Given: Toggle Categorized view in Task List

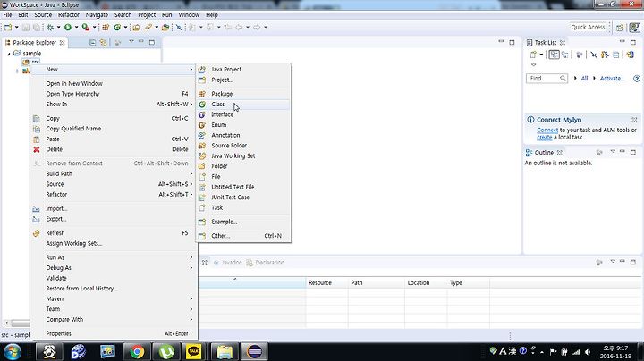Looking at the screenshot, I should [x=554, y=55].
